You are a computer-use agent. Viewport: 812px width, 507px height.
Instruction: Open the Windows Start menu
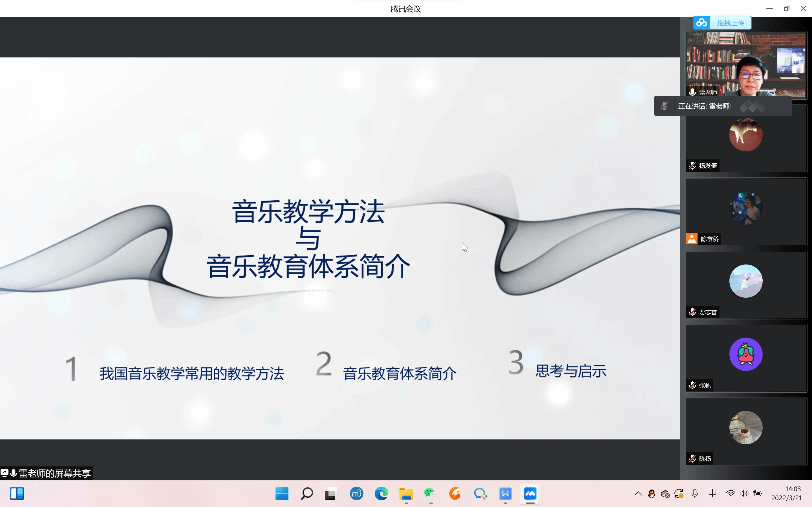[x=282, y=493]
